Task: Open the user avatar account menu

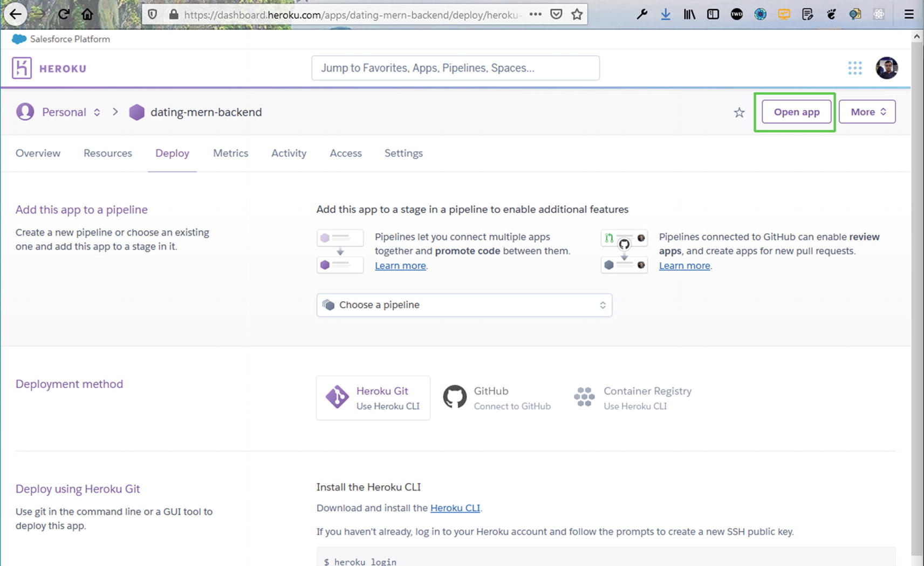Action: coord(886,68)
